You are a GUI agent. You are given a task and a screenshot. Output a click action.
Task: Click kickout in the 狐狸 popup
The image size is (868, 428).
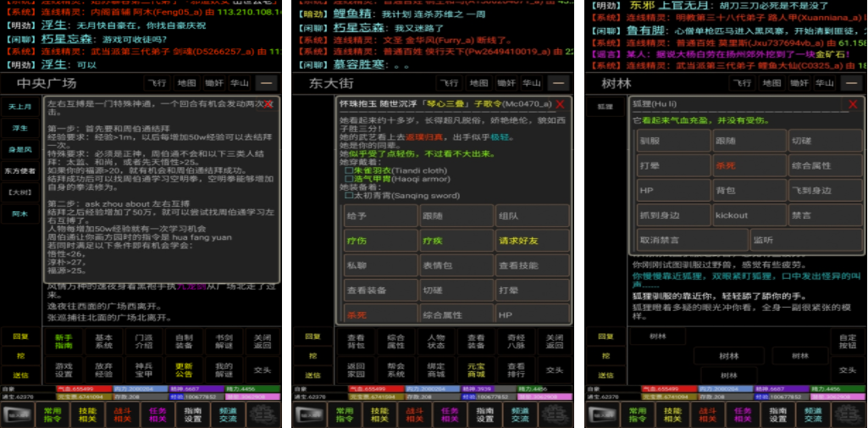(x=732, y=215)
